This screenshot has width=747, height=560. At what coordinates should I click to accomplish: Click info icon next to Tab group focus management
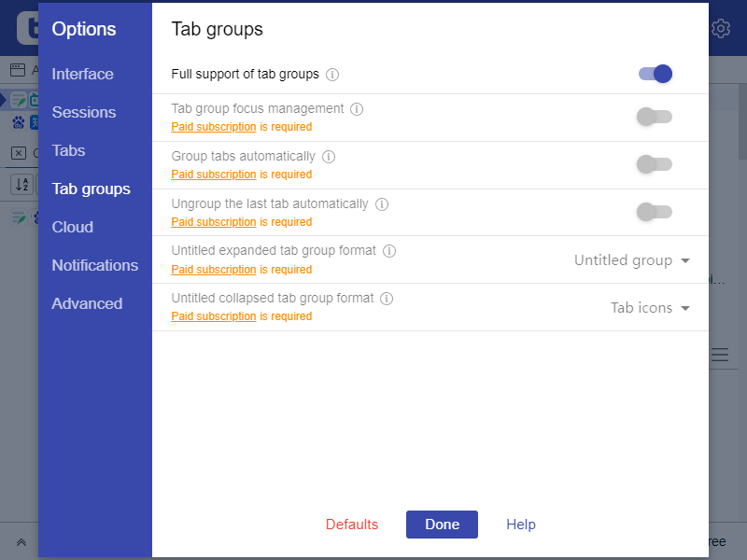pyautogui.click(x=357, y=109)
